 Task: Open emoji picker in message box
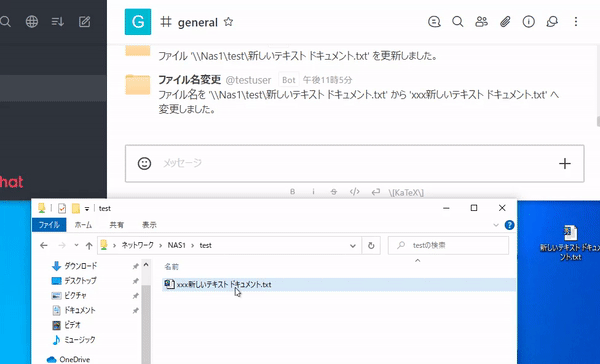(144, 163)
